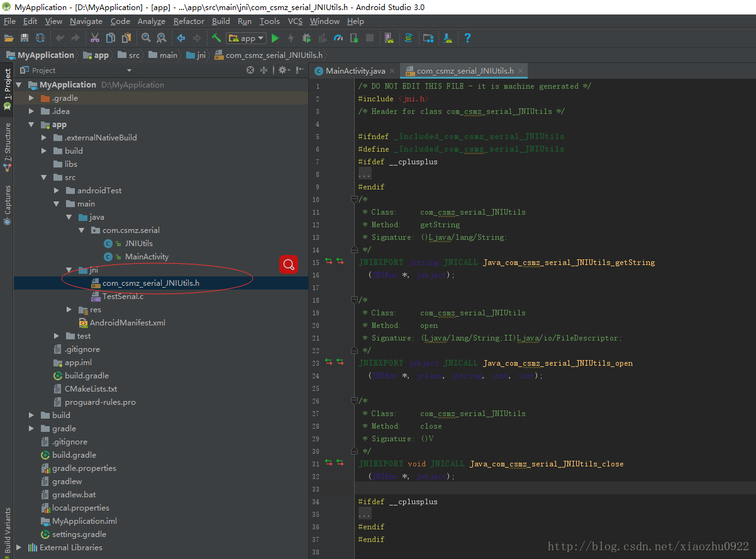Image resolution: width=756 pixels, height=559 pixels.
Task: Click the Synchronize toolbar icon
Action: tap(40, 38)
